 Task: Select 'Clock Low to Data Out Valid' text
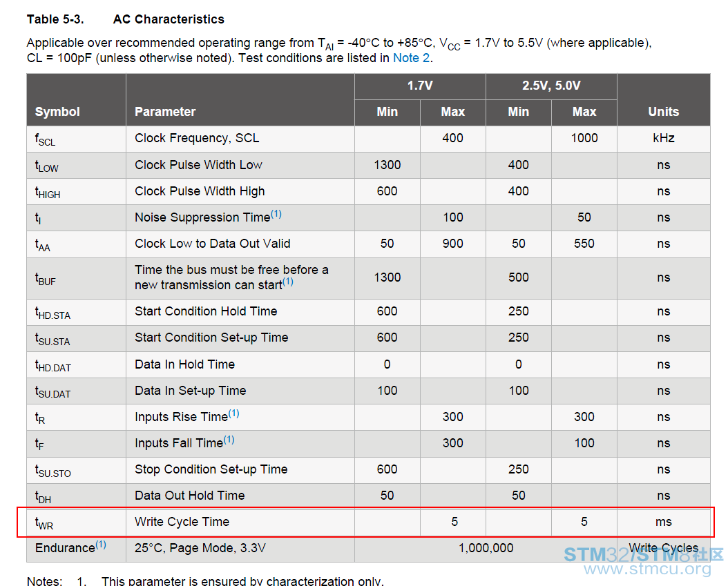tap(212, 244)
